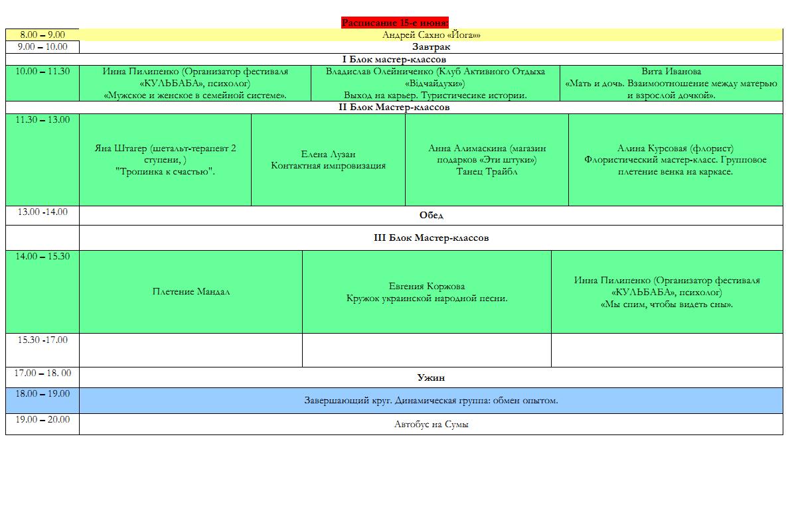This screenshot has height=532, width=790.
Task: Click the "Завтрак" row
Action: click(x=431, y=47)
